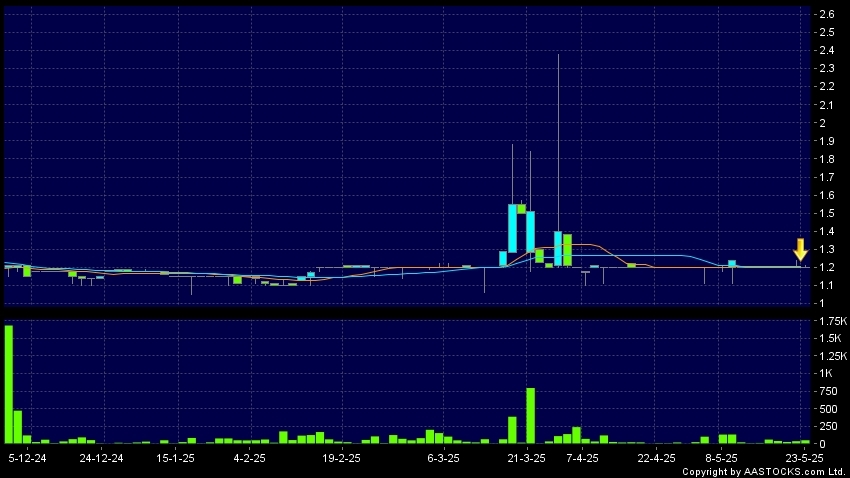Click the 2.2 price axis label
The width and height of the screenshot is (850, 478).
click(827, 87)
